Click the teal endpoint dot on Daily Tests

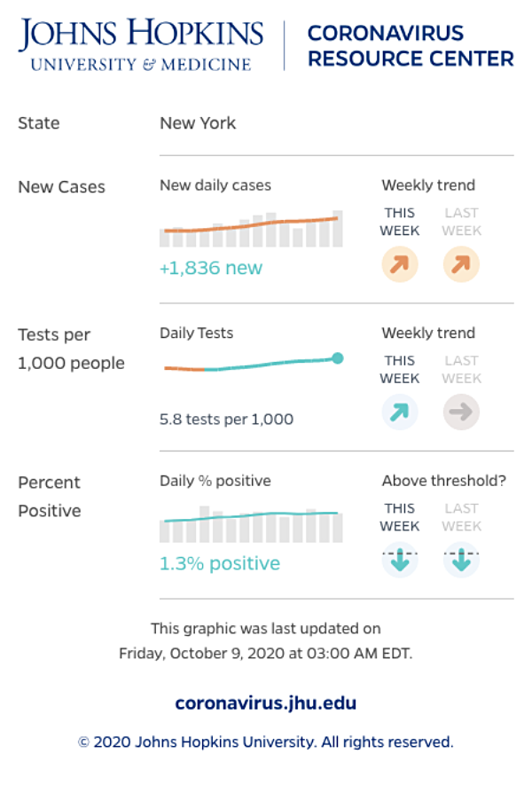pyautogui.click(x=338, y=358)
